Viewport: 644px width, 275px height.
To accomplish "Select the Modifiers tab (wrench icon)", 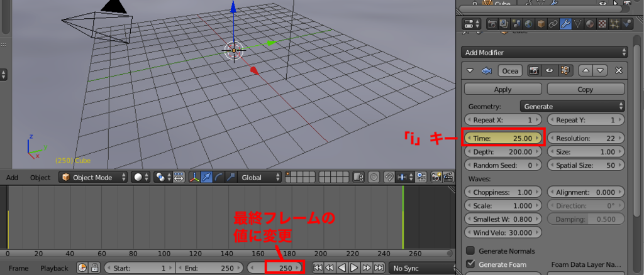I will pos(565,24).
